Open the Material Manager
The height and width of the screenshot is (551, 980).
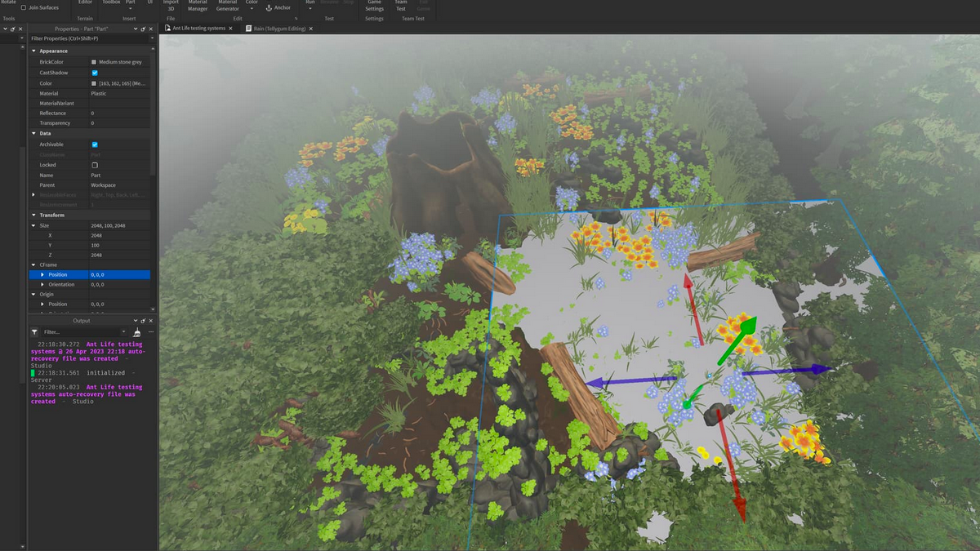tap(198, 7)
